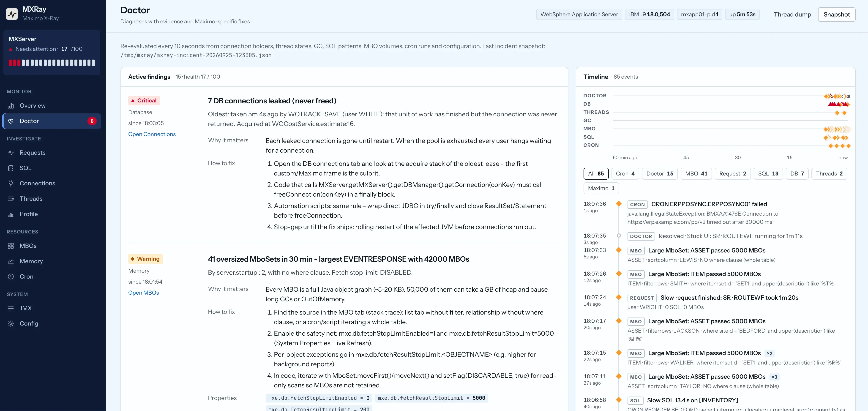Click the mxapp01 pid 1 chip
Viewport: 868px width, 411px height.
[x=699, y=14]
